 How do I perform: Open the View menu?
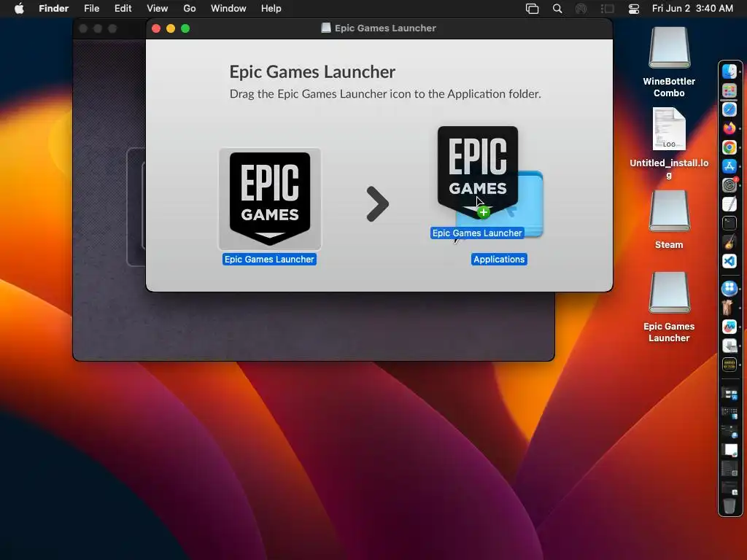[158, 9]
